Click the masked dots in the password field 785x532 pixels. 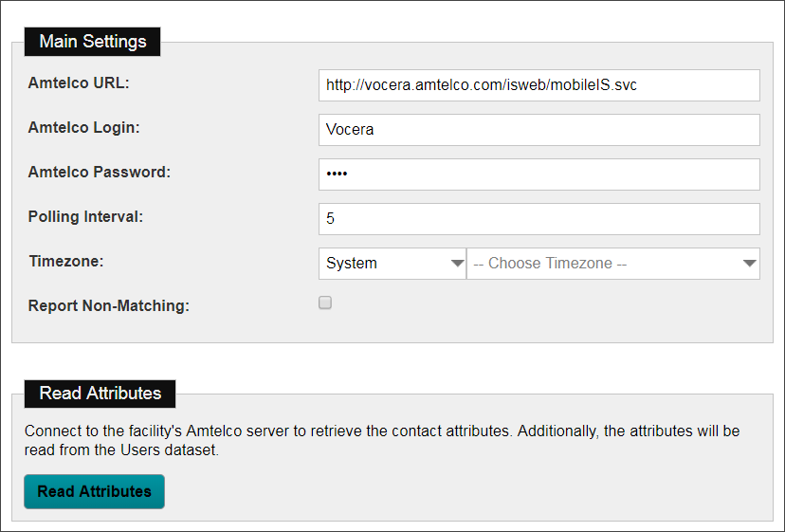(338, 174)
